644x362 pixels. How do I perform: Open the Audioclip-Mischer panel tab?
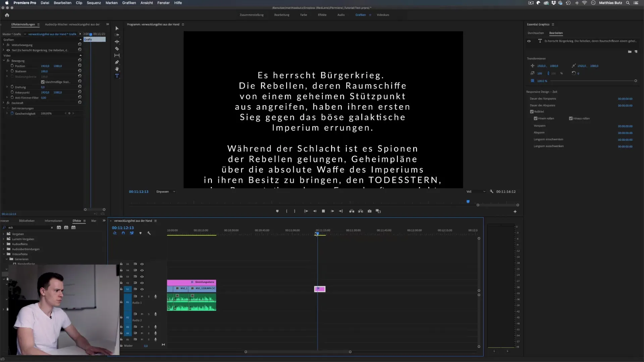(x=72, y=24)
